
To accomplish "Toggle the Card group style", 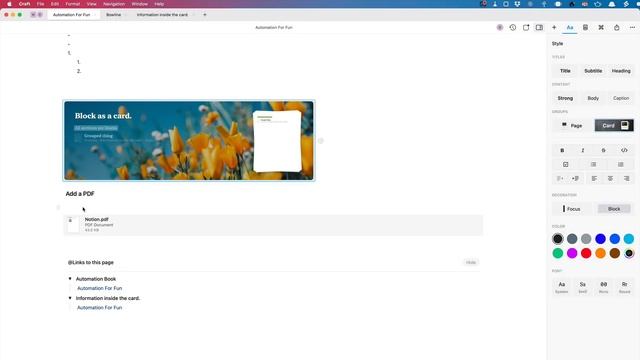I will click(x=614, y=125).
